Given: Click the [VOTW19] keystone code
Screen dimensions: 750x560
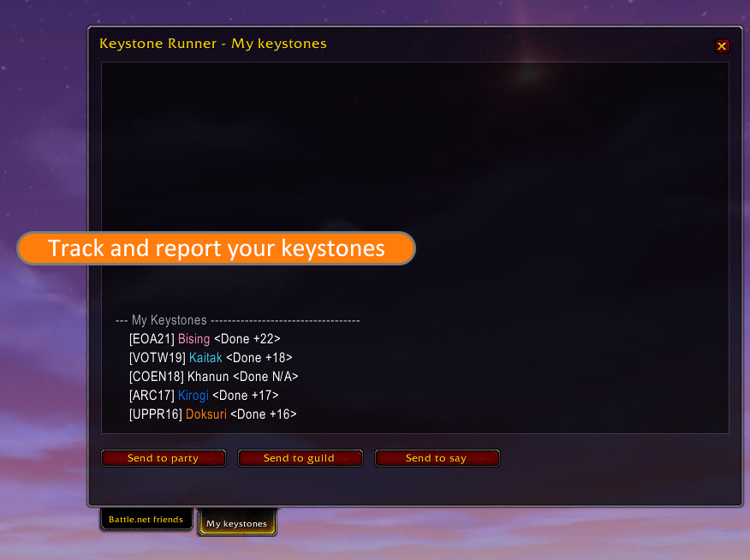Looking at the screenshot, I should click(x=157, y=358).
